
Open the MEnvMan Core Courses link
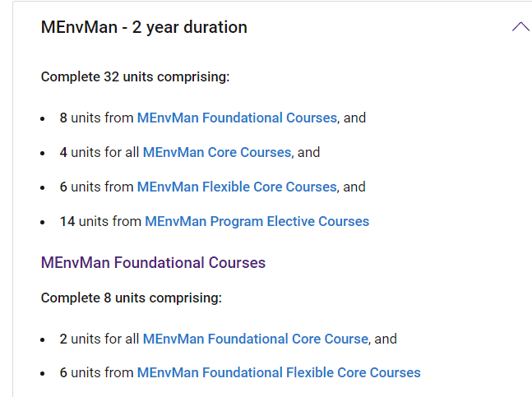pyautogui.click(x=217, y=152)
